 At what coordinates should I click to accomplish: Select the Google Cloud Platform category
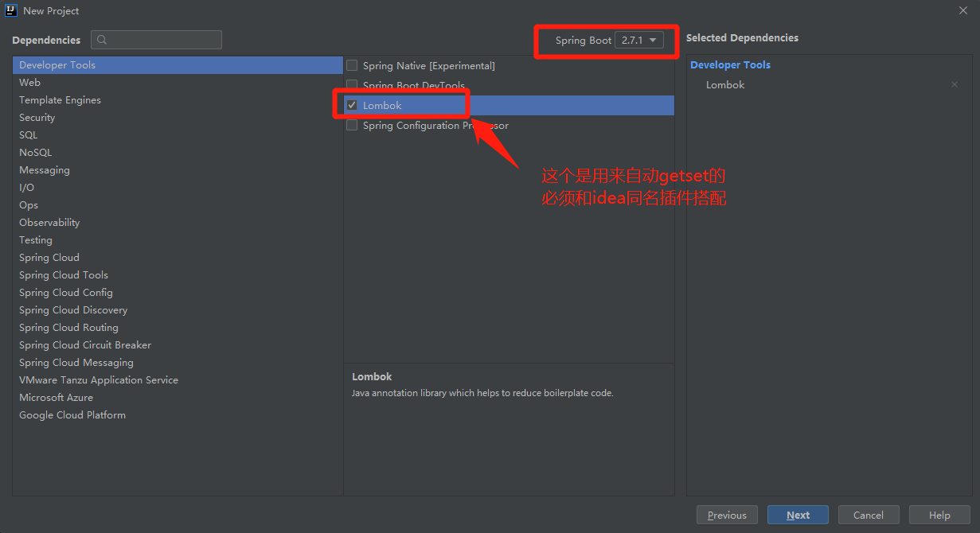click(x=178, y=415)
